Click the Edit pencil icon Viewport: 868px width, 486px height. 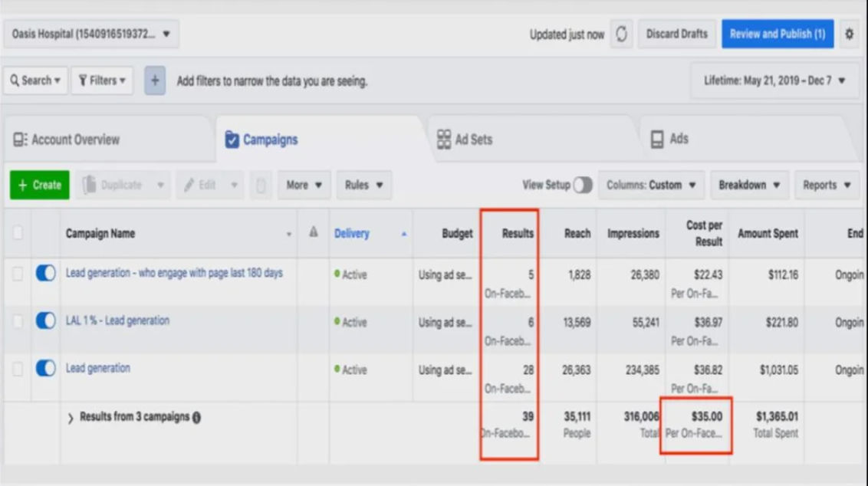tap(189, 186)
